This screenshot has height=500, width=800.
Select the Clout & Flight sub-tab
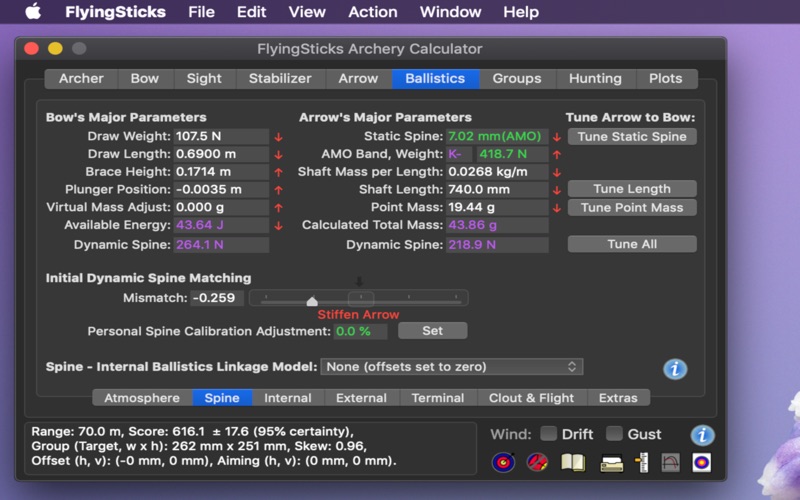tap(531, 398)
